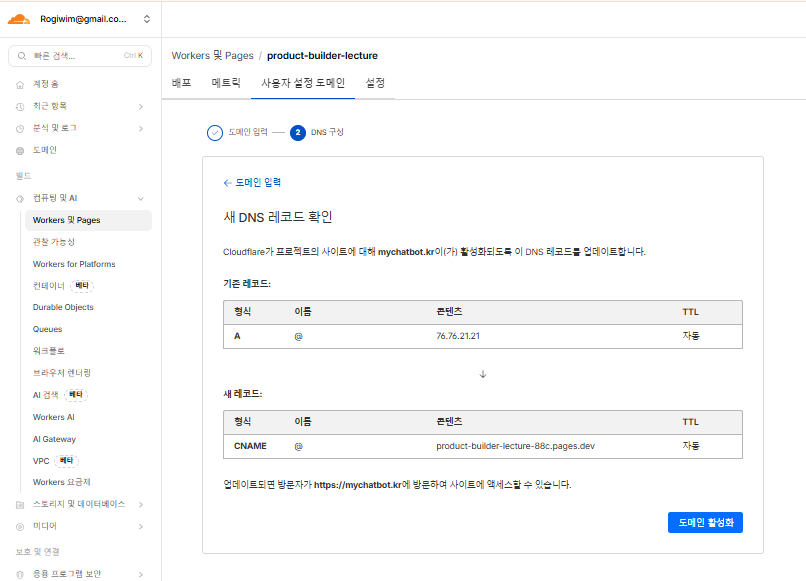Click the step 2 DNS 구성 circle
Screen dimensions: 806x581
point(298,133)
